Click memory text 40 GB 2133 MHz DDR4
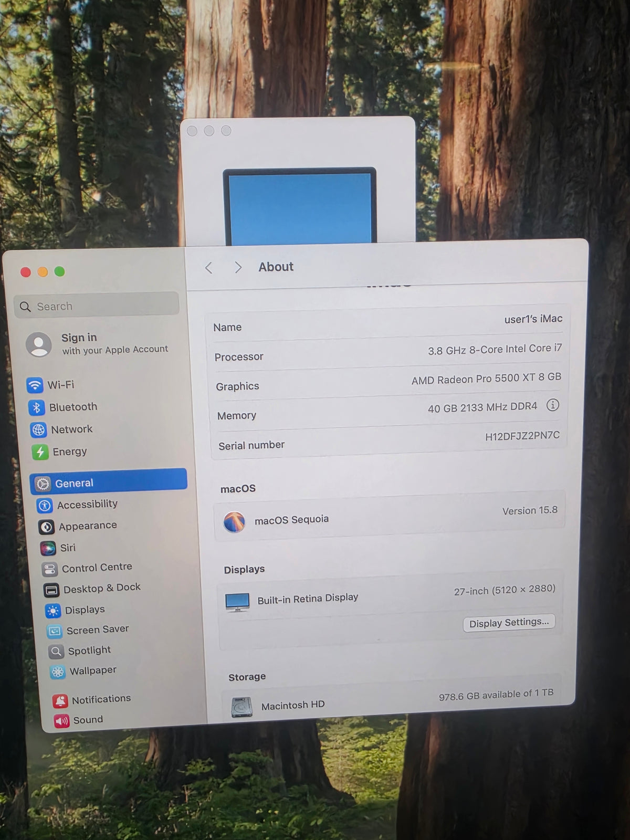 click(x=482, y=407)
